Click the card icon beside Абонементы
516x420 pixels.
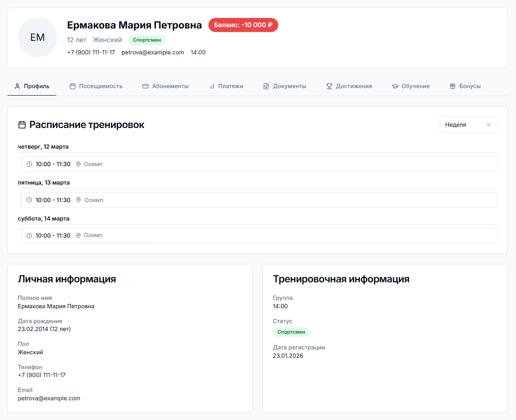point(146,86)
